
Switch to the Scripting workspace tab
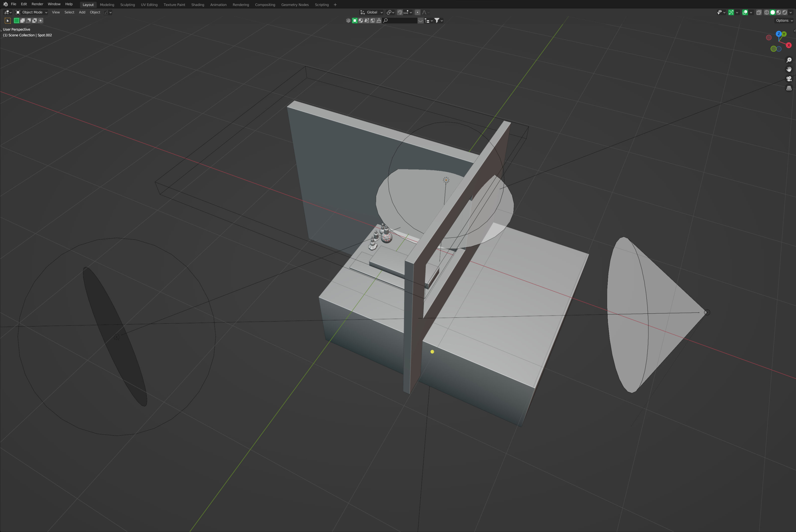coord(322,5)
